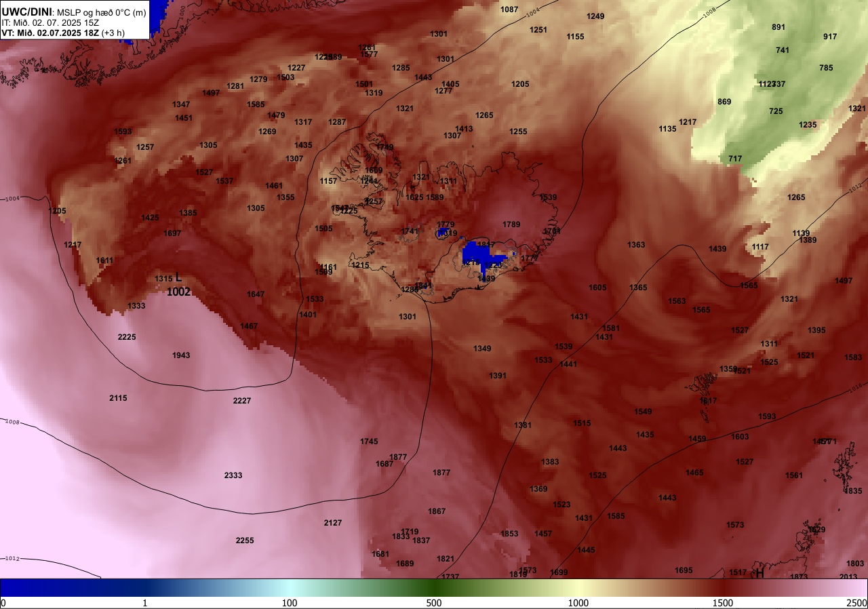This screenshot has height=609, width=868.
Task: Click the 1347 height value
Action: click(x=181, y=104)
